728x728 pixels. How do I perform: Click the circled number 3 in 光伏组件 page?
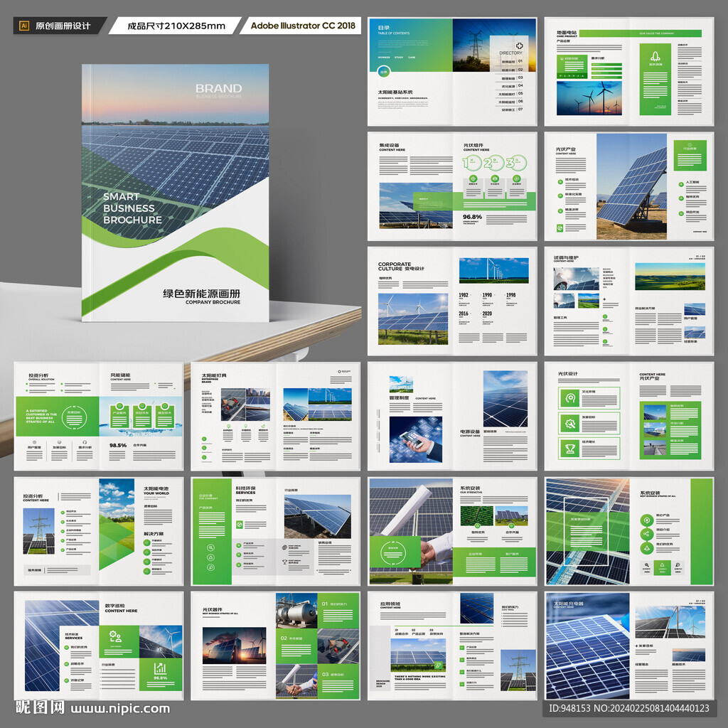coord(516,163)
